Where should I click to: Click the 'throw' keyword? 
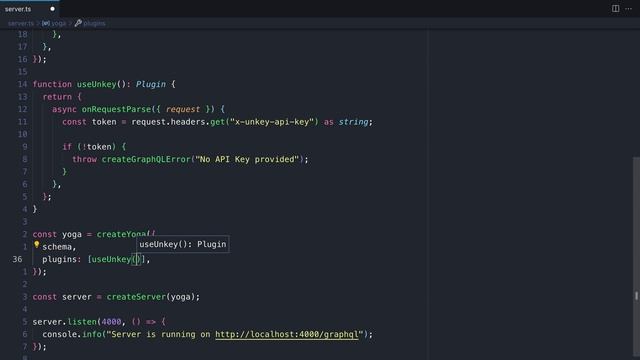pos(84,159)
